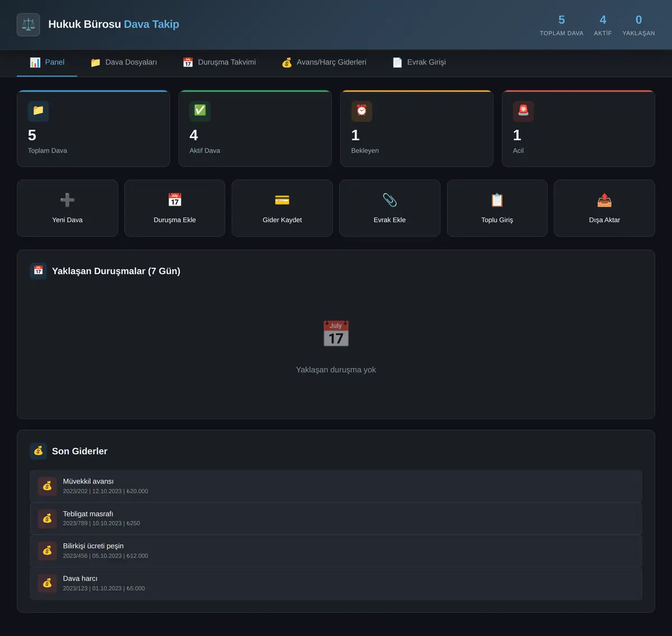Click the folder icon on Toplam Dava card
This screenshot has height=636, width=672.
(x=38, y=111)
